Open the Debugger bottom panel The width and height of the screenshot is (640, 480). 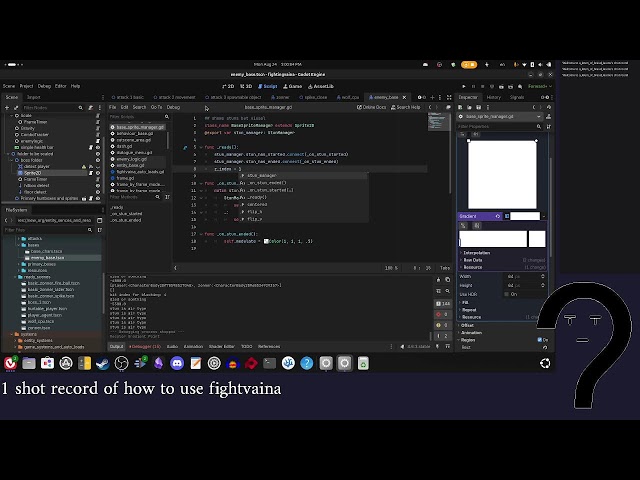tap(145, 347)
